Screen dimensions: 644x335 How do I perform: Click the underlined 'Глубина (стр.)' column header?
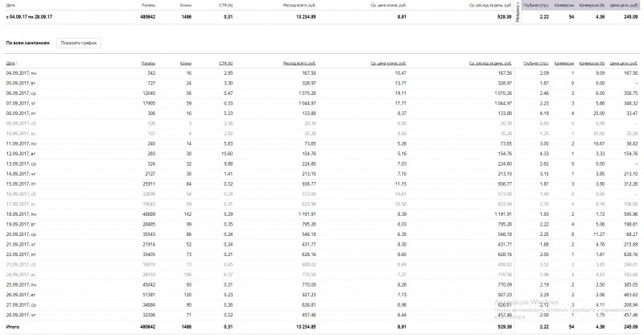coord(535,63)
